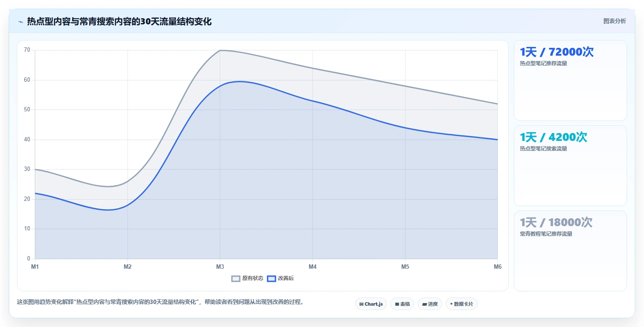Toggle the 改善后 legend item
This screenshot has width=644, height=327.
coord(280,278)
